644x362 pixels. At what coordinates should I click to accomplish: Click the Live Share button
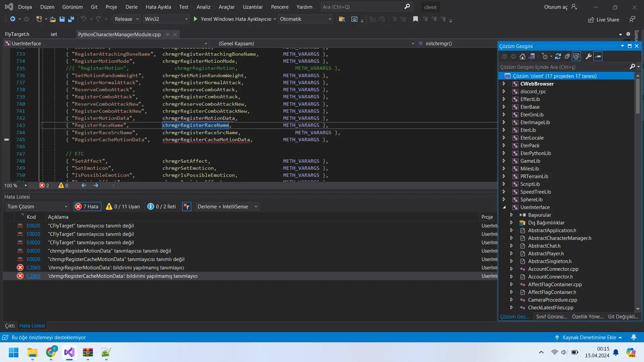click(604, 20)
